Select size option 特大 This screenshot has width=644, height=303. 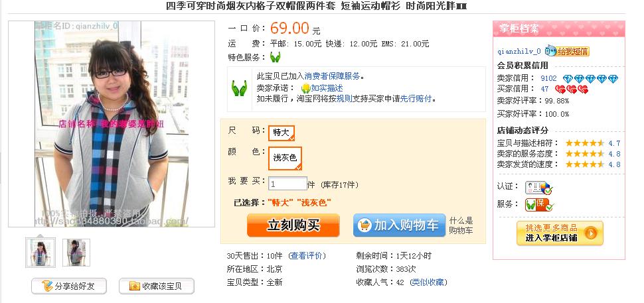(x=282, y=133)
